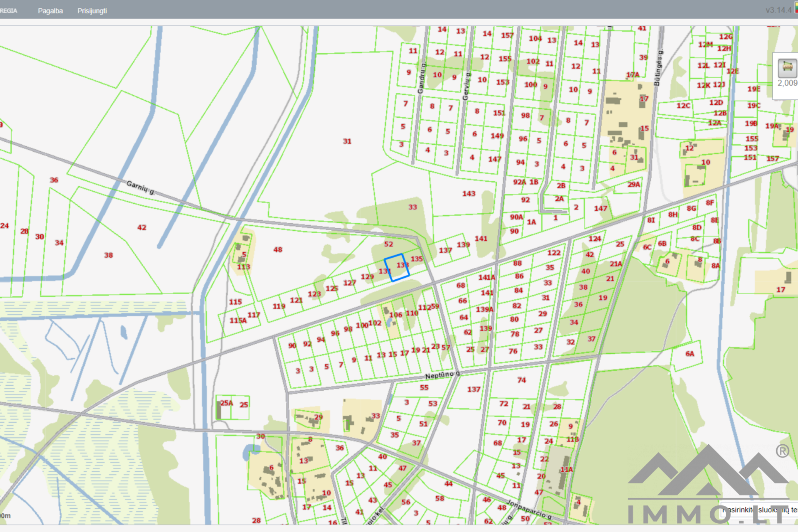The image size is (798, 532).
Task: Select parcel 74 below Neptūno street
Action: click(x=521, y=380)
